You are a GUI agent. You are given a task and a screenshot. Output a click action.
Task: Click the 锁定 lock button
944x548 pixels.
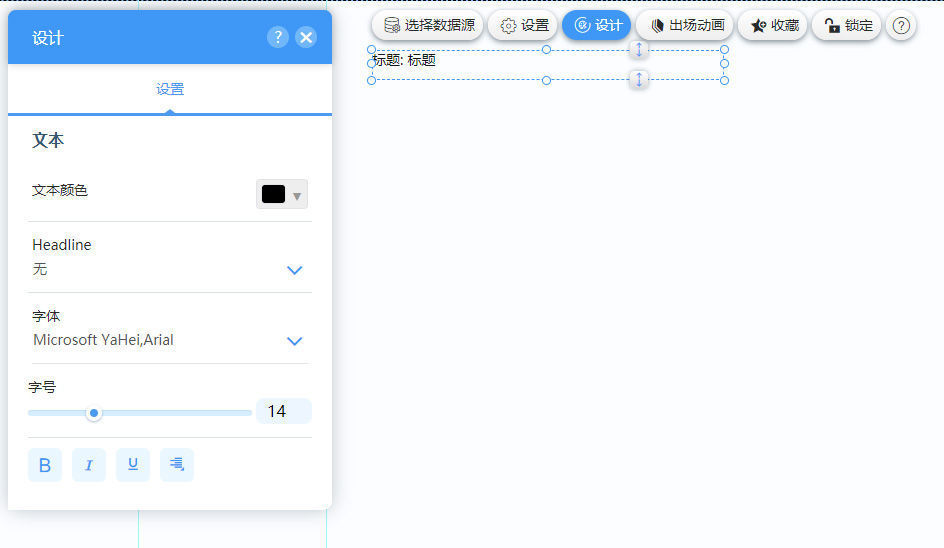[846, 25]
